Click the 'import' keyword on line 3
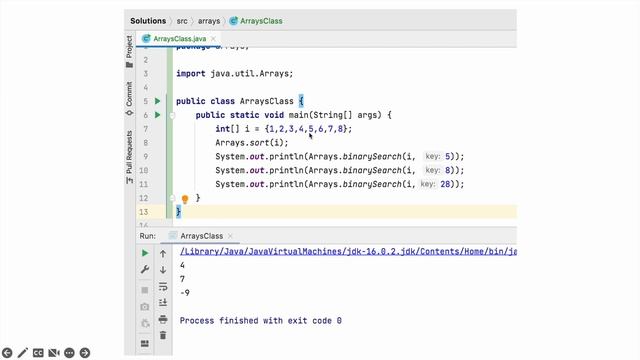640x360 pixels. (x=191, y=74)
